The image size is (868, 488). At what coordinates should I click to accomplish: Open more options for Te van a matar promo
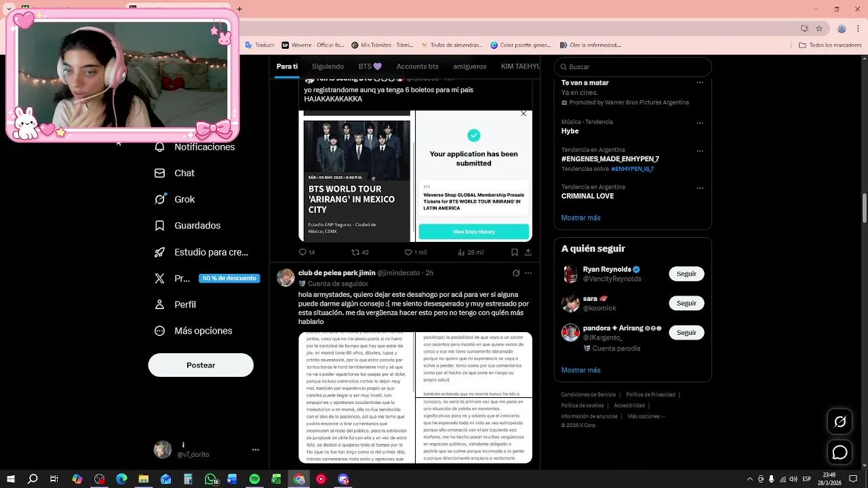click(700, 83)
